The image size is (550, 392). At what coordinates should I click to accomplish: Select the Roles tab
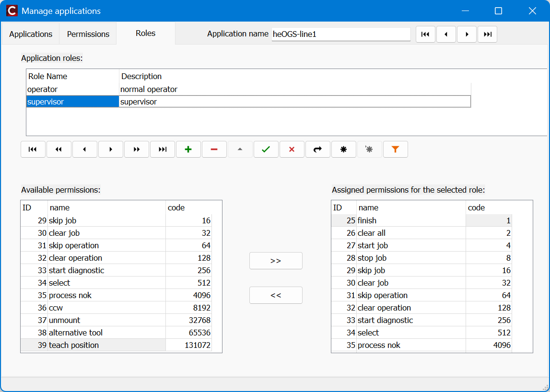point(146,34)
